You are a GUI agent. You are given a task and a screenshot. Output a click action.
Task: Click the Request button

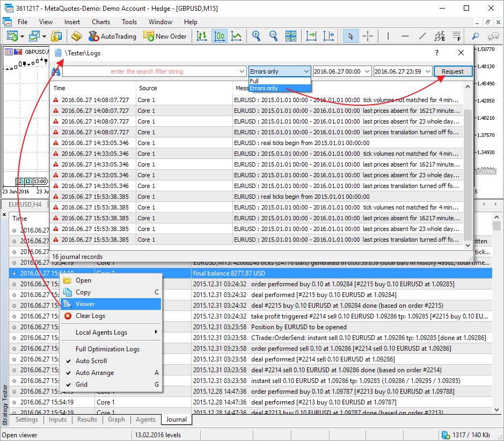[x=452, y=71]
